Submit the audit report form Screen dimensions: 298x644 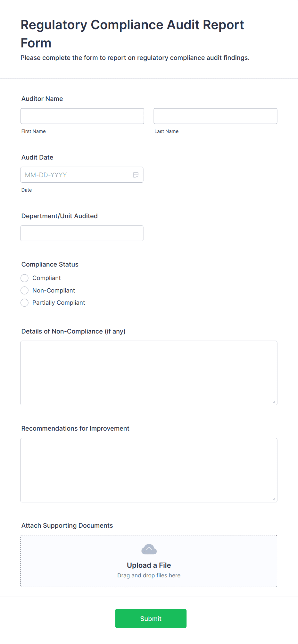point(151,618)
